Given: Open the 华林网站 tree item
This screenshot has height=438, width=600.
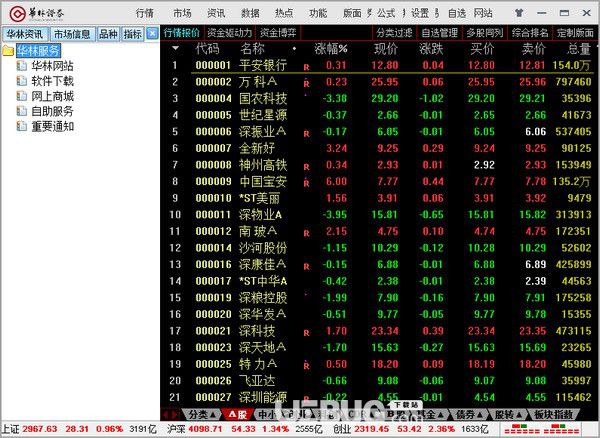Looking at the screenshot, I should pyautogui.click(x=52, y=66).
